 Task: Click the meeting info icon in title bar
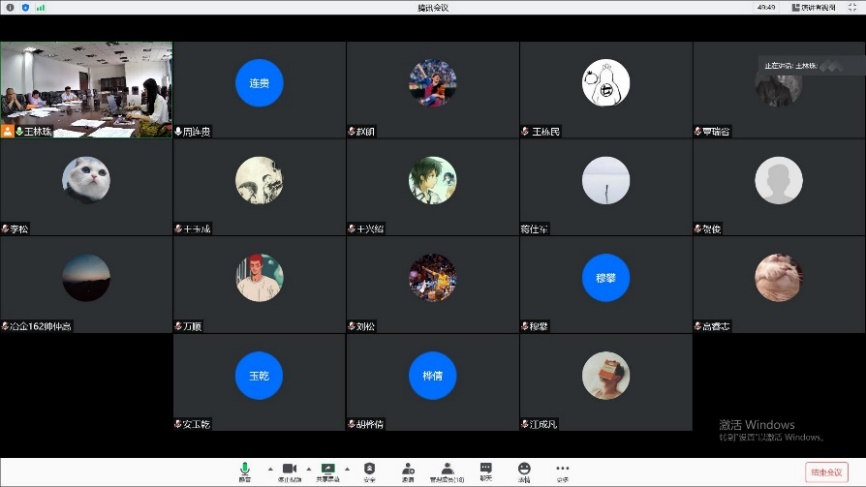[x=9, y=7]
